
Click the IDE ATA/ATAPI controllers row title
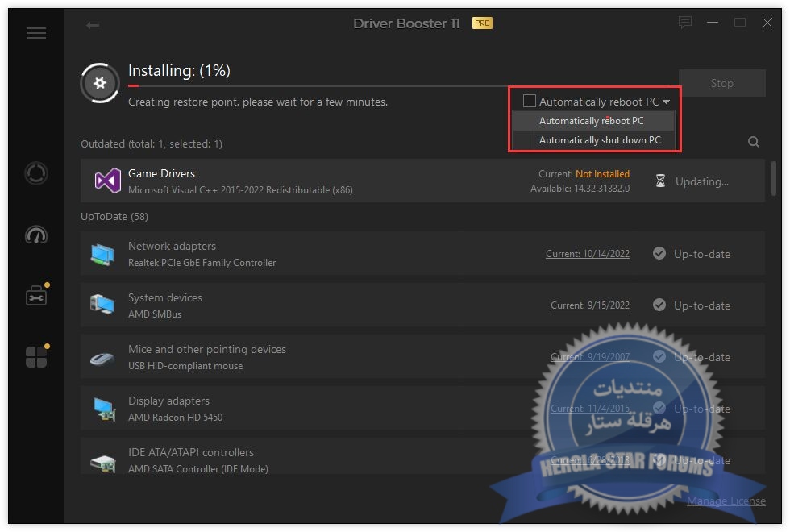(191, 452)
